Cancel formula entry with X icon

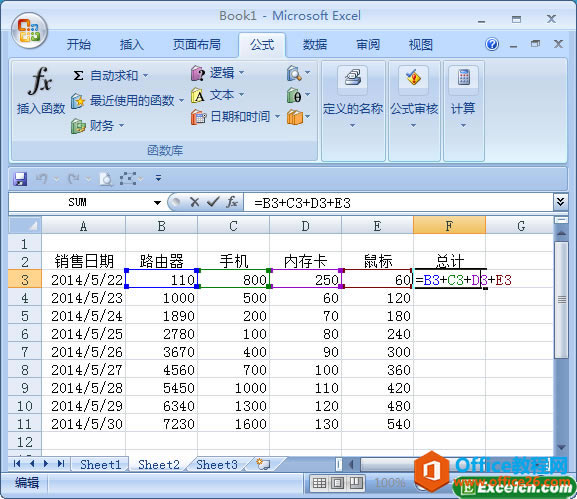pyautogui.click(x=194, y=202)
